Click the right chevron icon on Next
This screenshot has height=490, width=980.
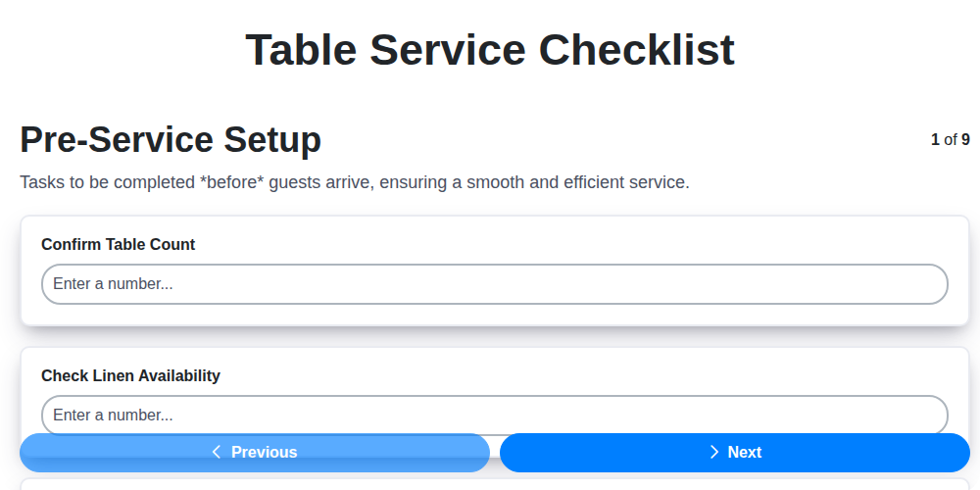pyautogui.click(x=714, y=452)
